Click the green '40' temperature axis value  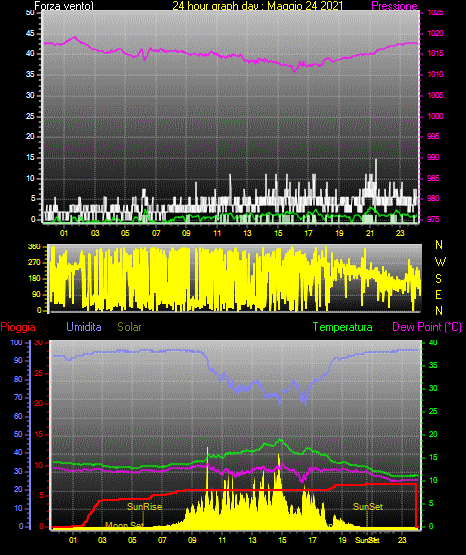click(433, 343)
